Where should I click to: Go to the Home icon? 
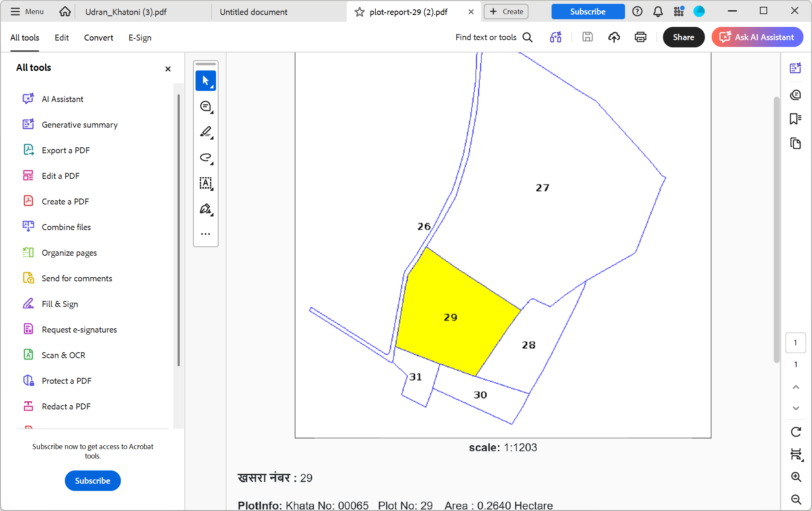click(x=65, y=12)
